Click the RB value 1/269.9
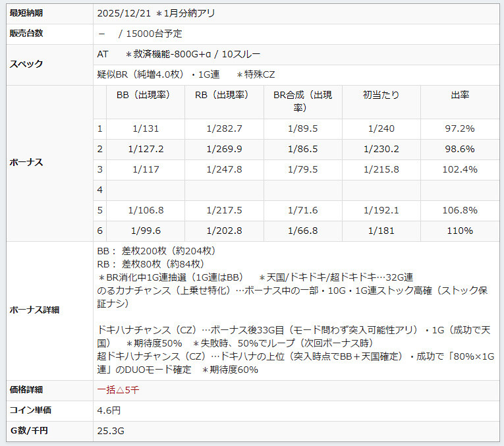 [225, 149]
